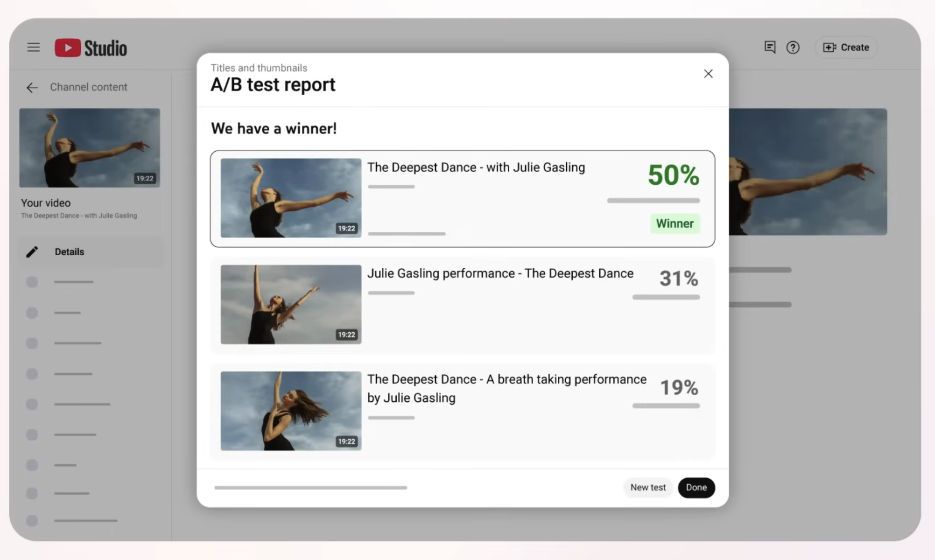The image size is (935, 560).
Task: Click the Create camera icon button
Action: (846, 47)
